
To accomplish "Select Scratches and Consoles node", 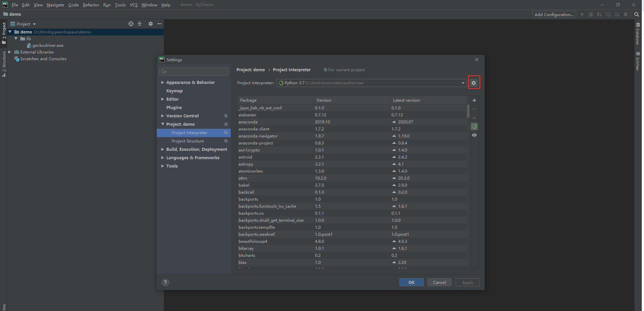I will coord(43,59).
